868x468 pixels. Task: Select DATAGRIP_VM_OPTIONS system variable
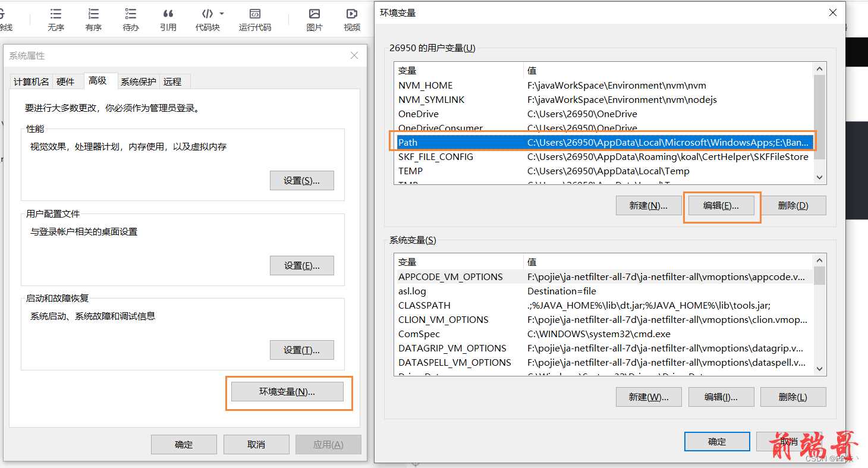pos(603,348)
